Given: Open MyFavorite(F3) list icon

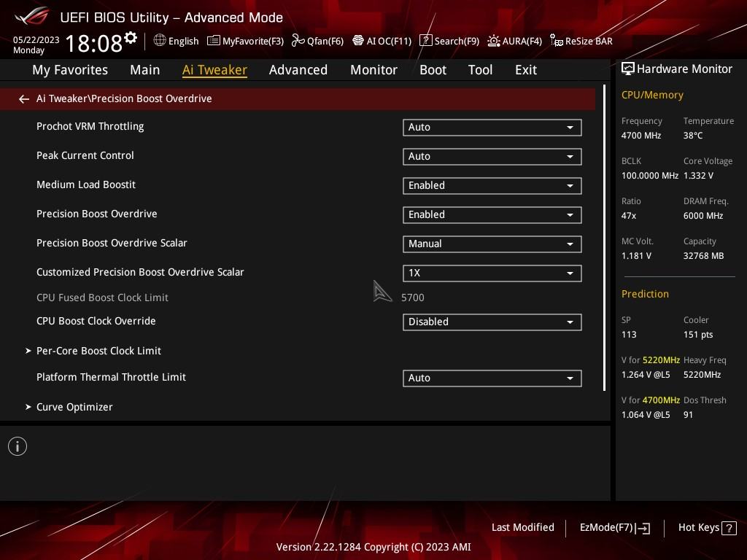Looking at the screenshot, I should click(x=214, y=41).
